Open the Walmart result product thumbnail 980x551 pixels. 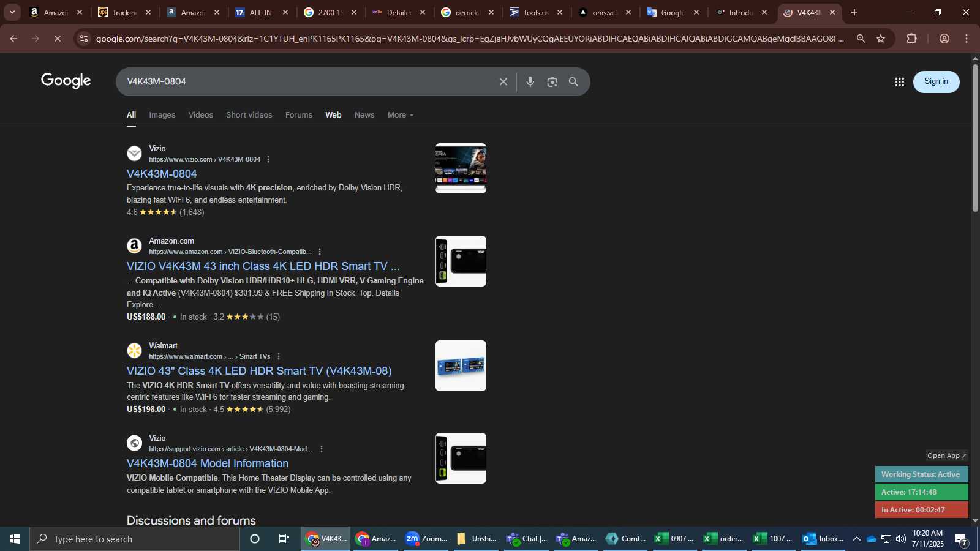click(461, 365)
